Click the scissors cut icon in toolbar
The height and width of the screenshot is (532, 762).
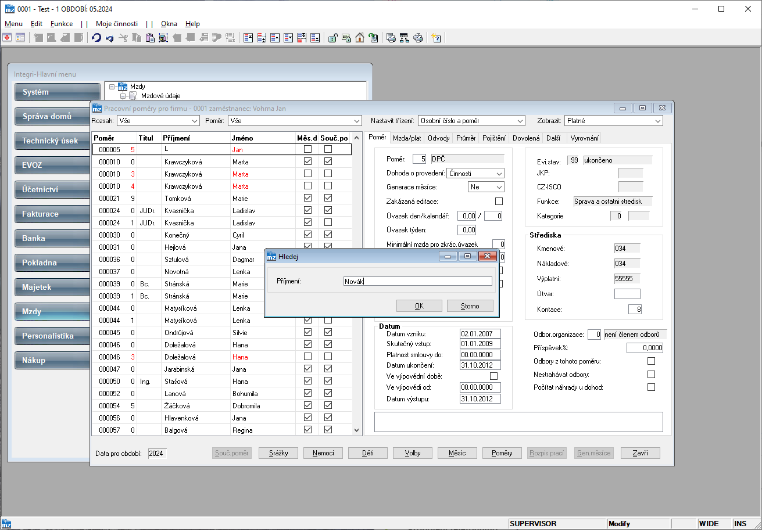point(123,38)
